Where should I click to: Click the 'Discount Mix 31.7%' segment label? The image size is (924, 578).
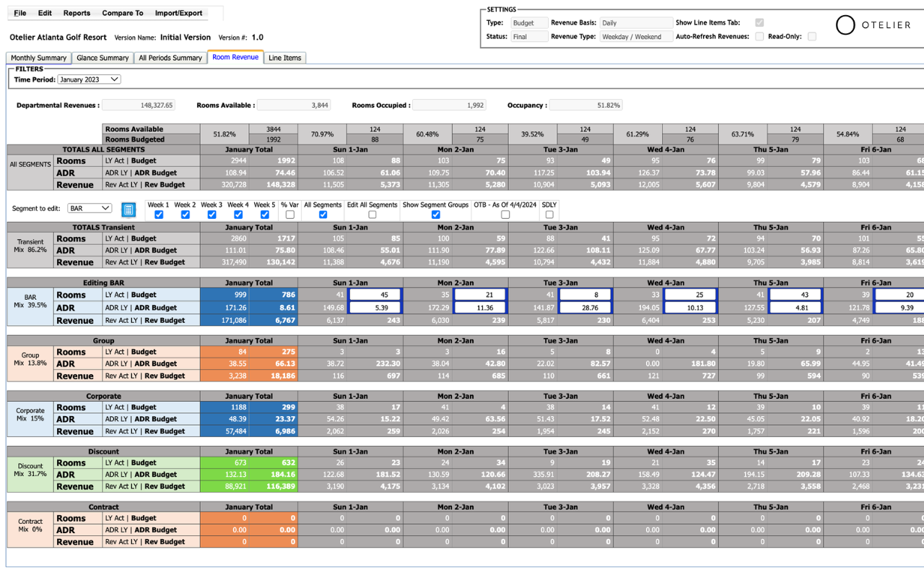click(x=31, y=470)
